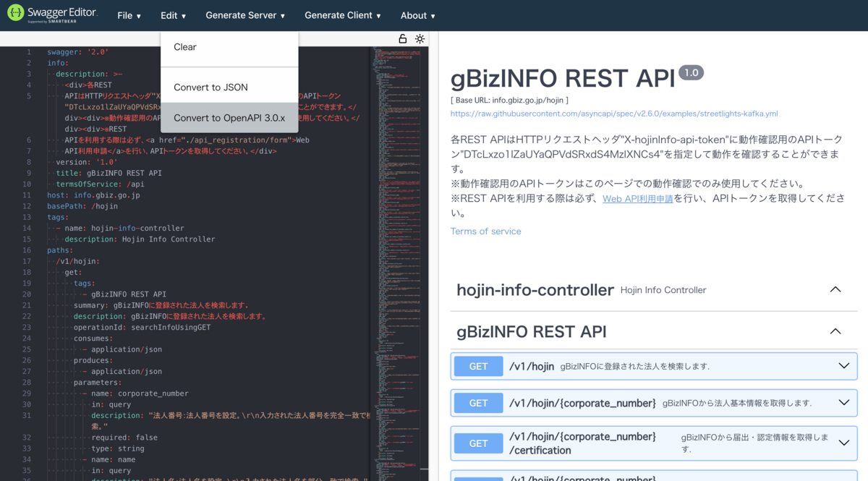Click line 8 version: '1.0'
868x481 pixels.
[87, 162]
